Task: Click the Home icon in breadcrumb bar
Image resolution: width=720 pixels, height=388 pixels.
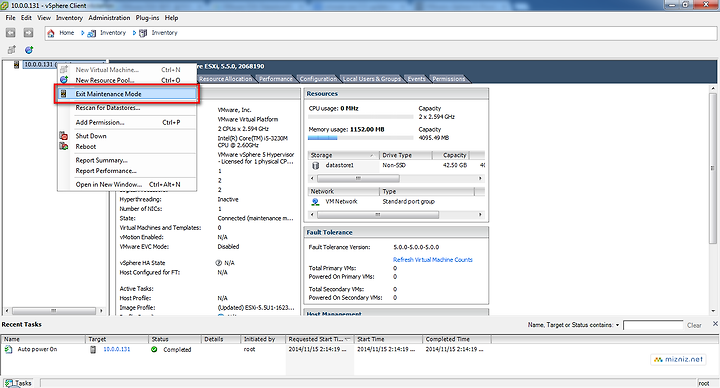Action: (51, 33)
